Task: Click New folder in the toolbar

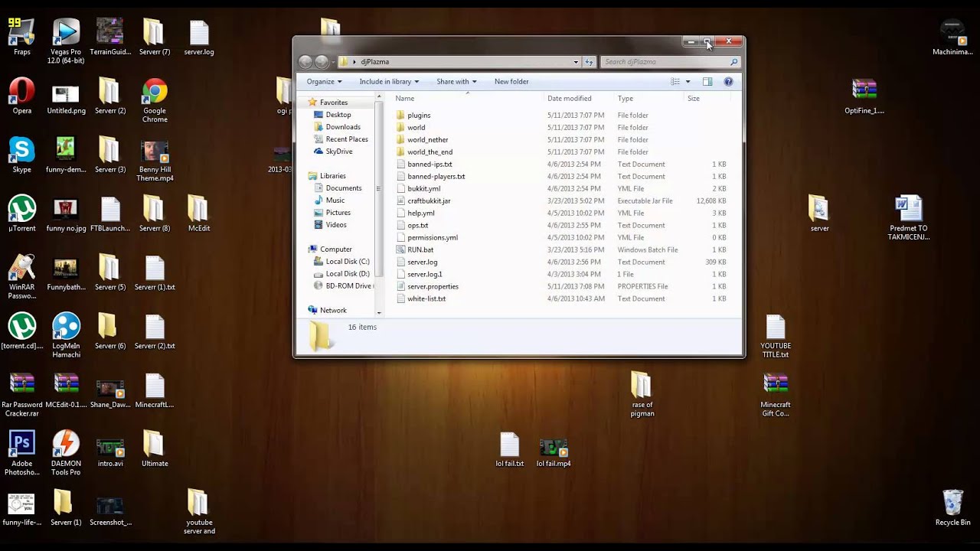Action: 511,81
